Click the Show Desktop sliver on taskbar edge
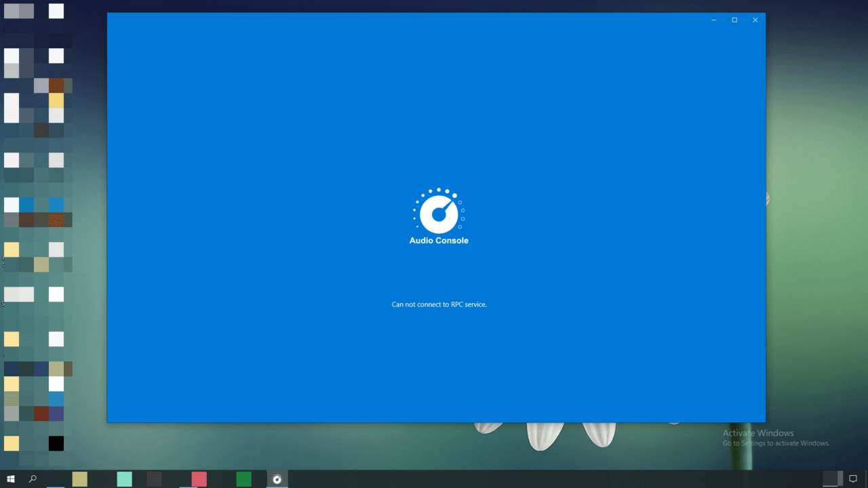This screenshot has width=868, height=488. click(x=866, y=479)
